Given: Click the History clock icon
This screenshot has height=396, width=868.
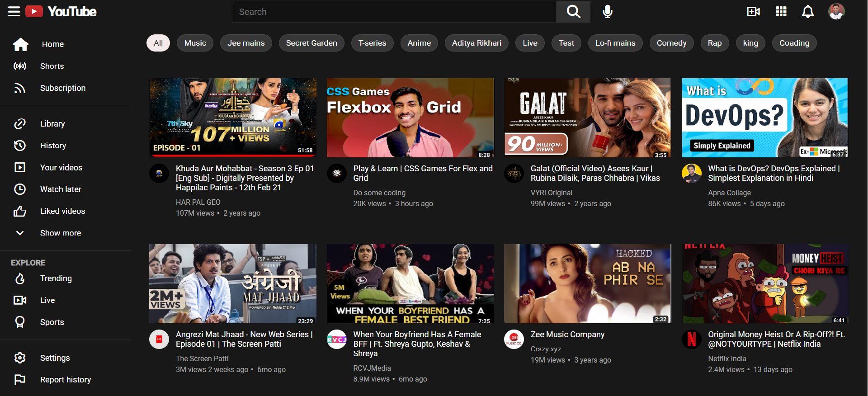Looking at the screenshot, I should 20,146.
